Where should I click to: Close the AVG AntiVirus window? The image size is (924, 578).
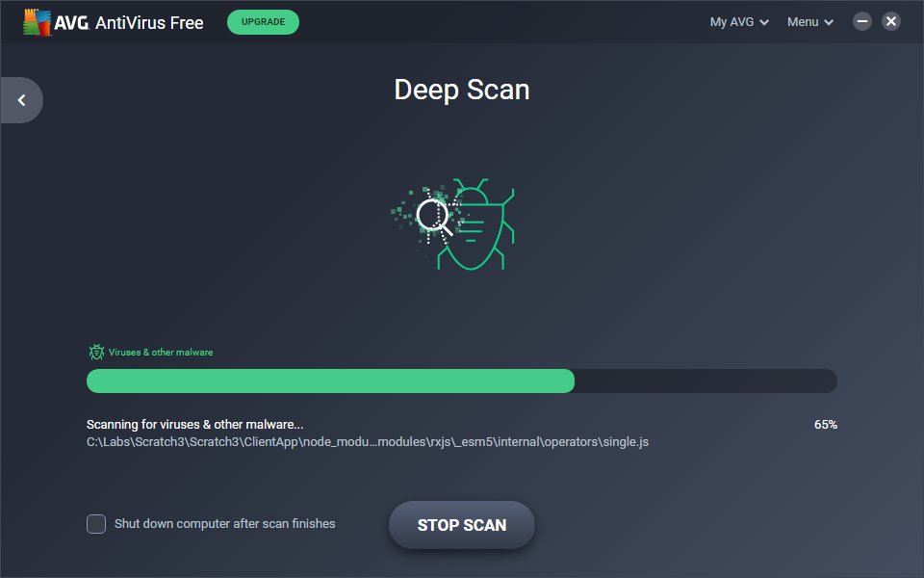point(890,21)
